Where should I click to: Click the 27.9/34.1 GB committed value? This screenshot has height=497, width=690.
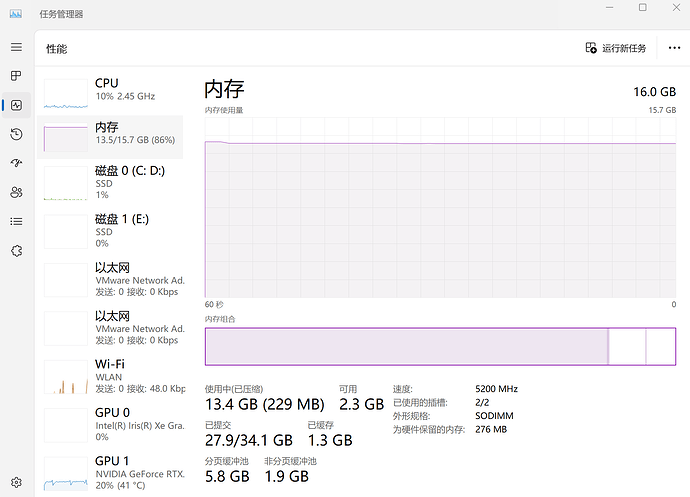coord(249,440)
